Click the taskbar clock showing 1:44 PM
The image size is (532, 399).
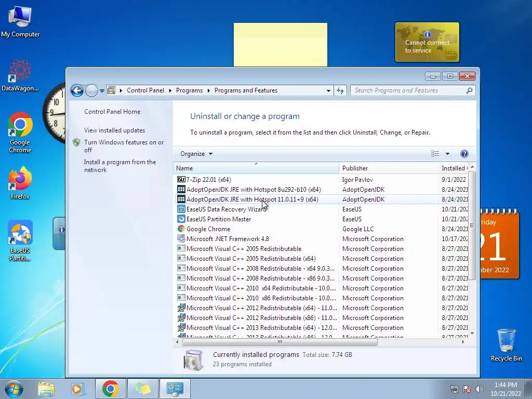[x=506, y=389]
